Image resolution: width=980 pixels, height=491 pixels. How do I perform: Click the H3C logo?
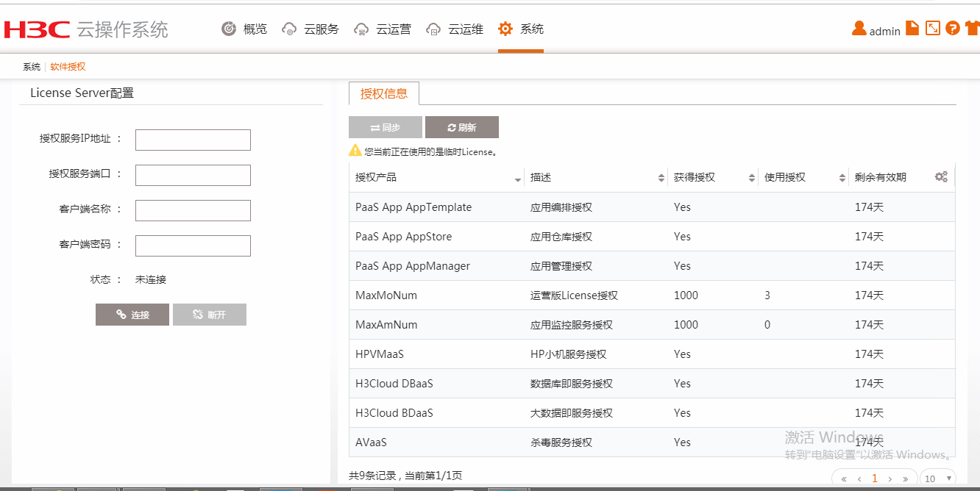(x=36, y=29)
